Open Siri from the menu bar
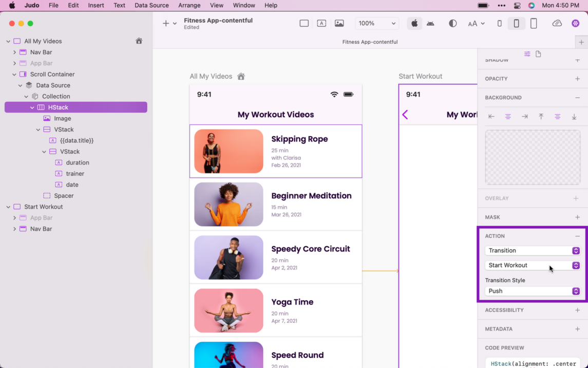This screenshot has height=368, width=588. point(532,5)
